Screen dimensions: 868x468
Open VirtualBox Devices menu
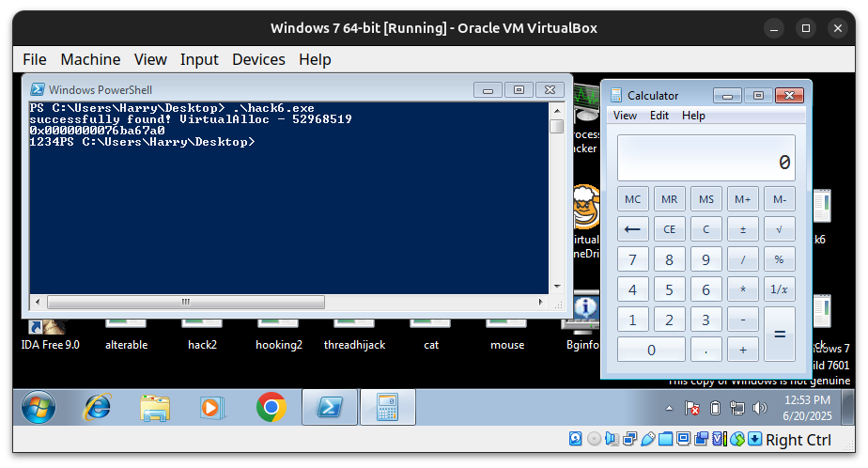point(258,59)
